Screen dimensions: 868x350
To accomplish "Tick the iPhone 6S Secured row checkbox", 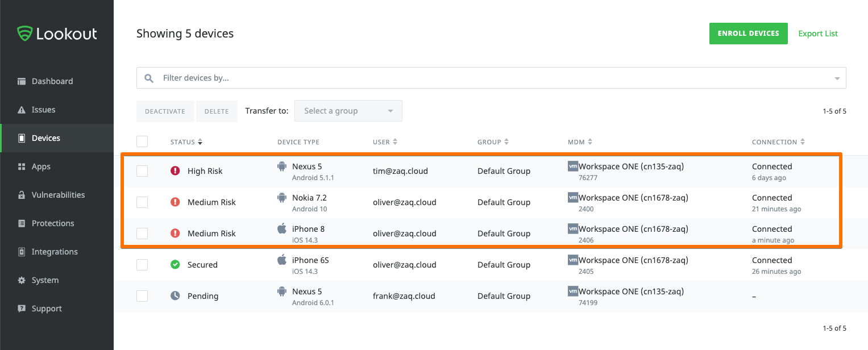I will (142, 264).
